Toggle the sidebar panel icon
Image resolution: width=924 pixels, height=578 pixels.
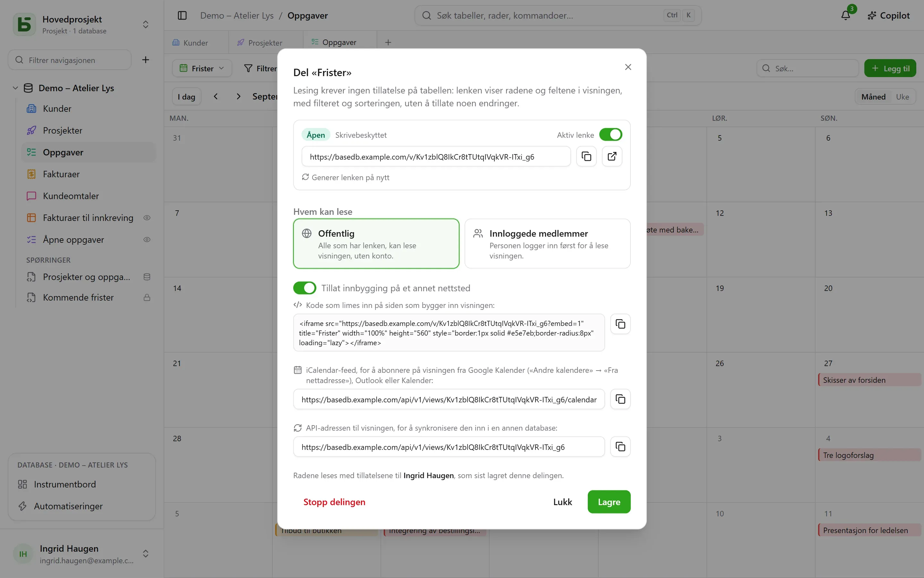tap(182, 15)
